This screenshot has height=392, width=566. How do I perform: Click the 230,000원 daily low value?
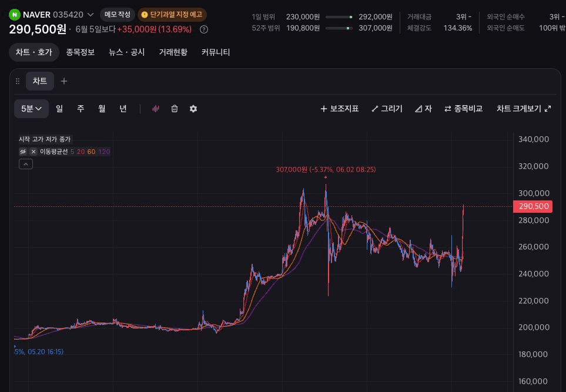click(303, 17)
